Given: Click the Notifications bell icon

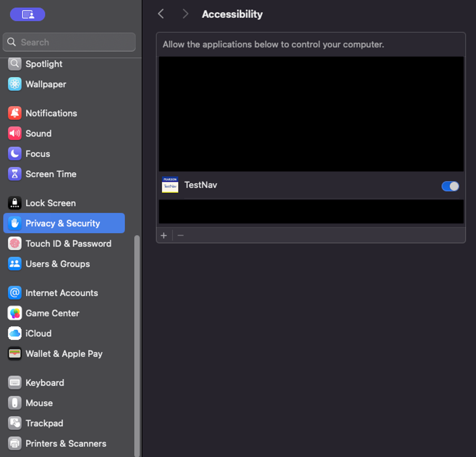Looking at the screenshot, I should click(14, 113).
